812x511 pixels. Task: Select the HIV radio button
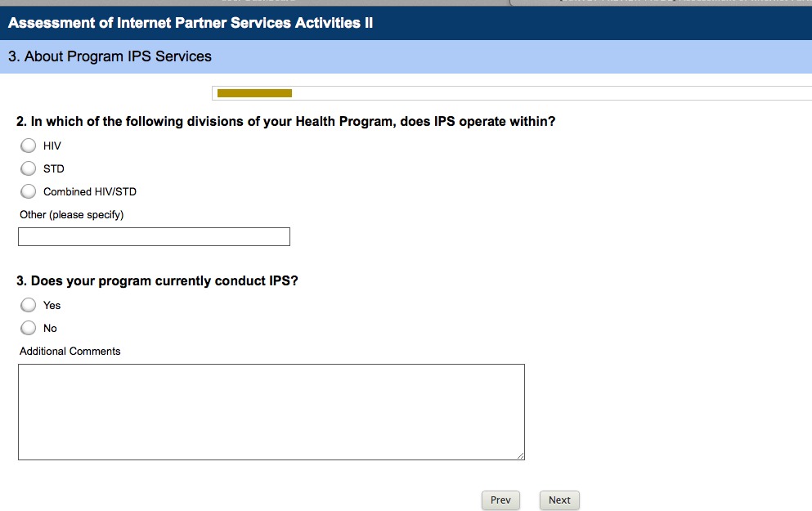click(x=29, y=146)
